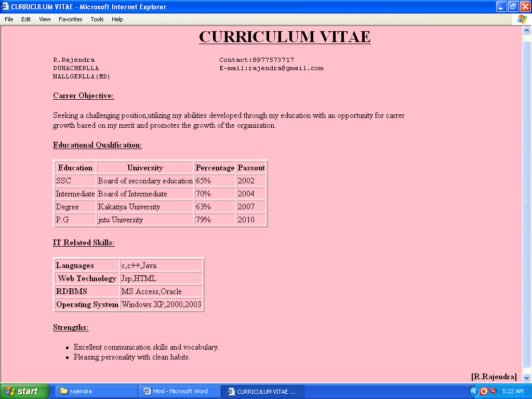Click the scrollbar up arrow
Viewport: 532px width, 399px height.
527,31
